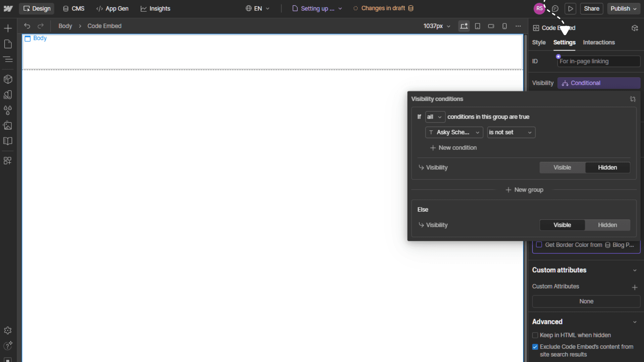Set Else visibility to Hidden

(x=607, y=225)
